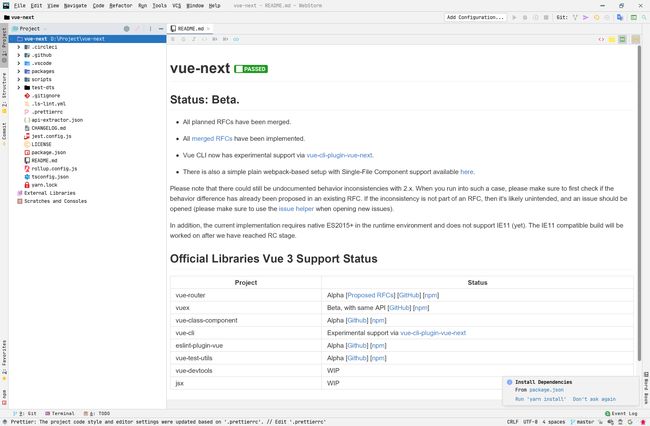Select package.json in project tree
Image resolution: width=650 pixels, height=426 pixels.
click(x=49, y=152)
